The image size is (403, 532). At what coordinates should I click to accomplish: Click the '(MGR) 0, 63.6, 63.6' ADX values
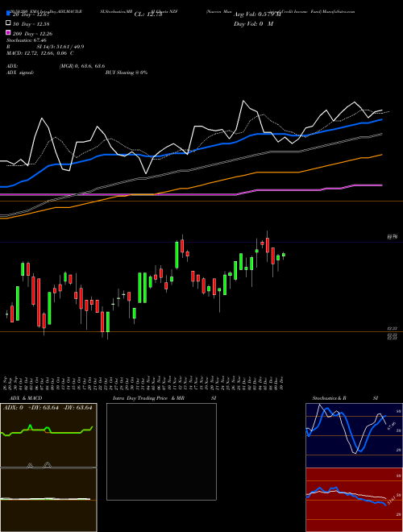(x=82, y=66)
